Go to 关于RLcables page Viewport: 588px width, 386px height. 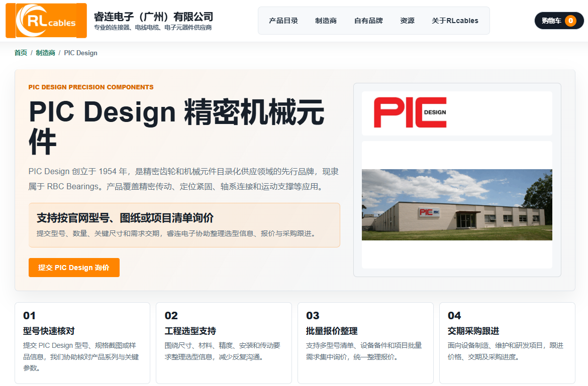[x=455, y=21]
